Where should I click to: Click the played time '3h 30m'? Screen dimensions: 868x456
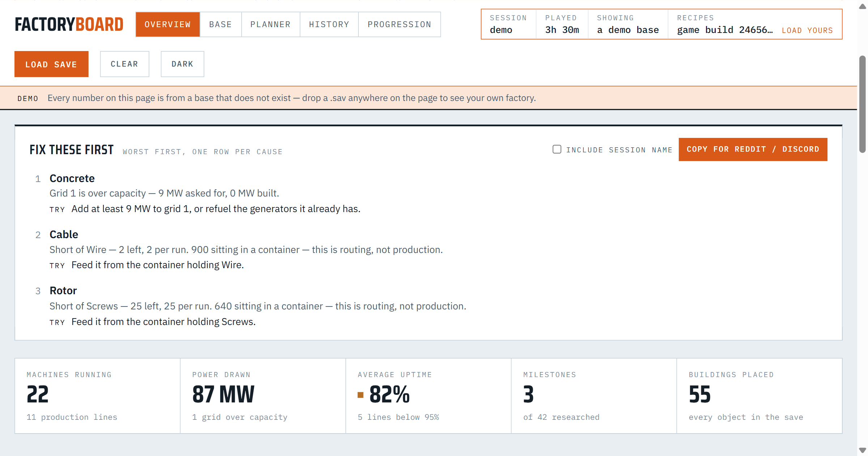point(562,30)
